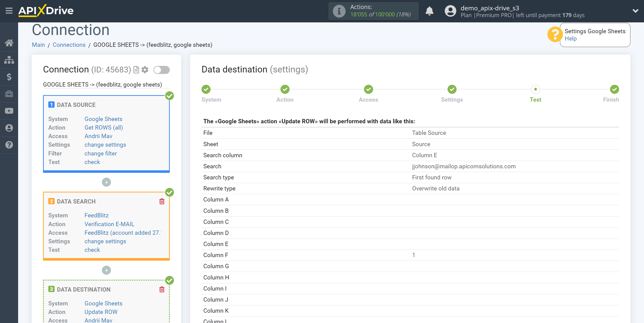
Task: Click the Overwrite old data value
Action: 436,188
